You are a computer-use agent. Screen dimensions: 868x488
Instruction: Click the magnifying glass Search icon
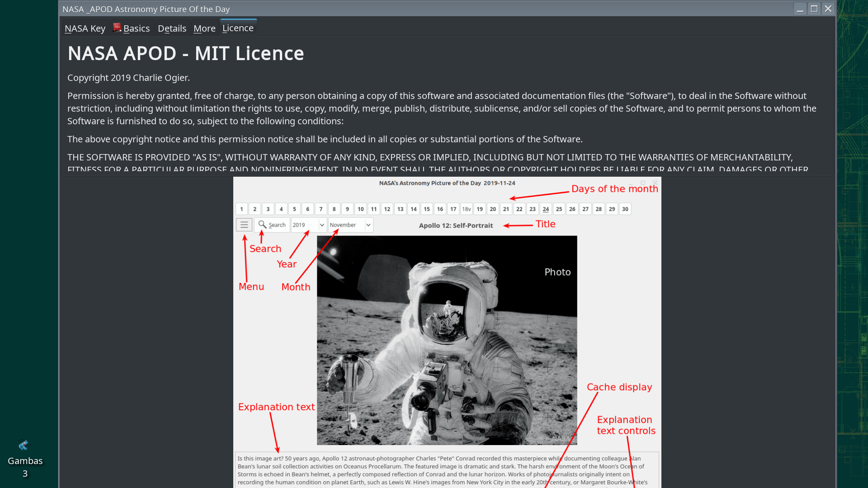click(262, 225)
